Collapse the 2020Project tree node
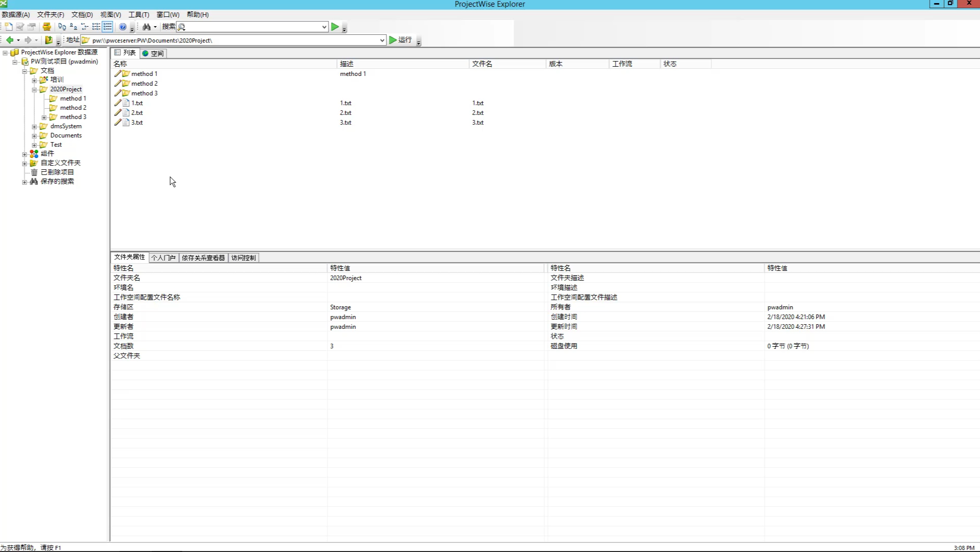This screenshot has width=980, height=552. (34, 89)
